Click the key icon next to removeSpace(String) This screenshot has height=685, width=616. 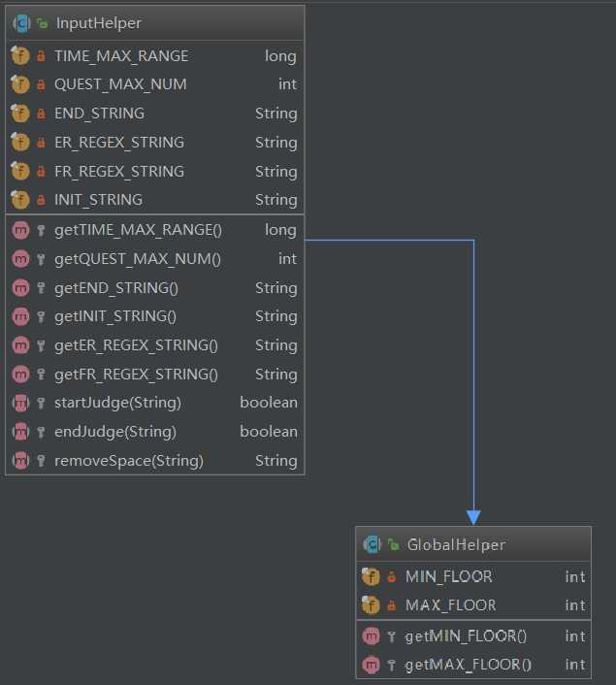point(41,461)
